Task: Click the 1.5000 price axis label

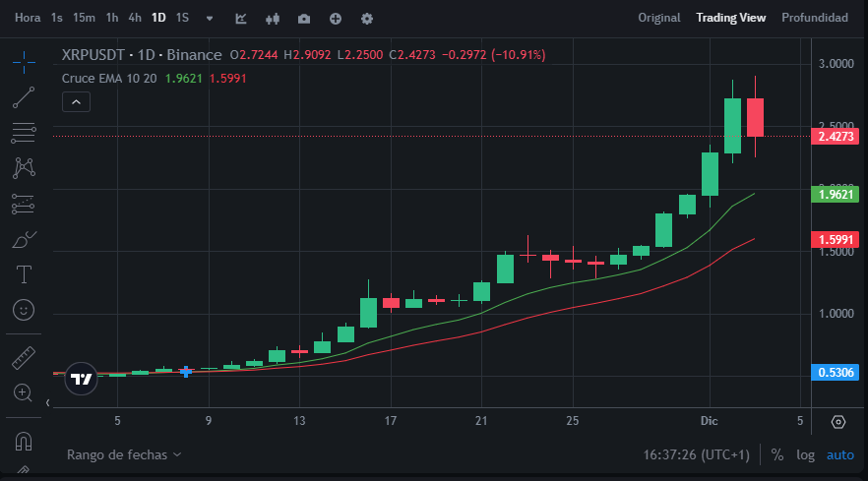Action: 836,253
